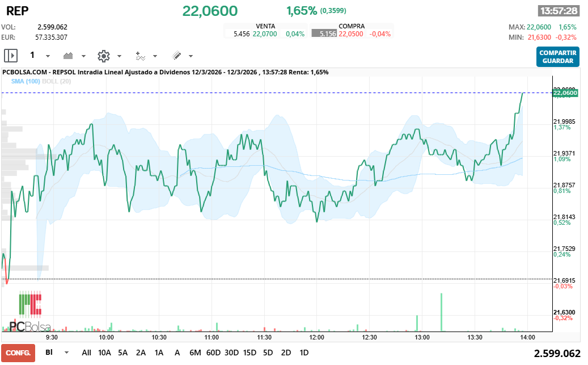This screenshot has height=365, width=588.
Task: Click the GUARDAR button
Action: 557,60
